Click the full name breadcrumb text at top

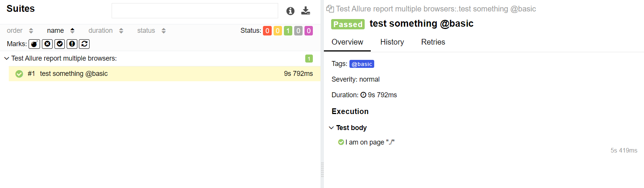click(436, 9)
